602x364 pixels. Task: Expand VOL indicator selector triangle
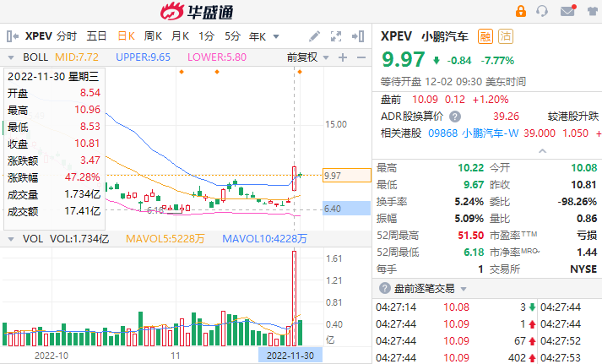[x=11, y=239]
